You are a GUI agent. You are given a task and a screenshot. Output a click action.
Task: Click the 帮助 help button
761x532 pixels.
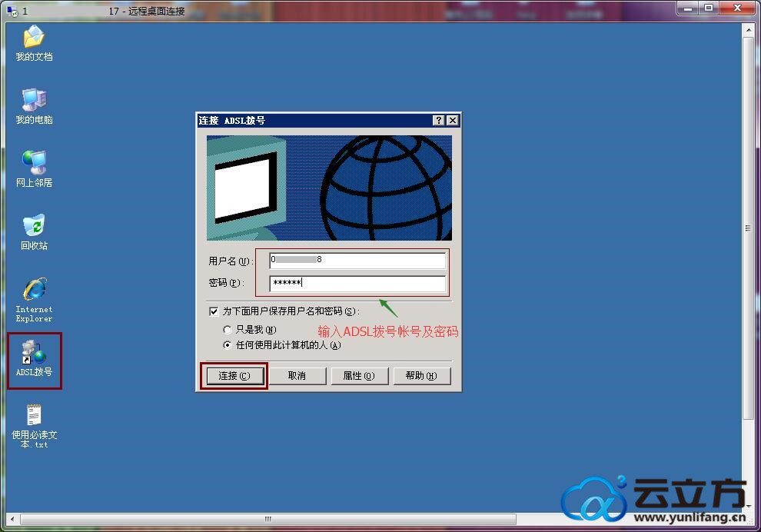click(x=421, y=376)
